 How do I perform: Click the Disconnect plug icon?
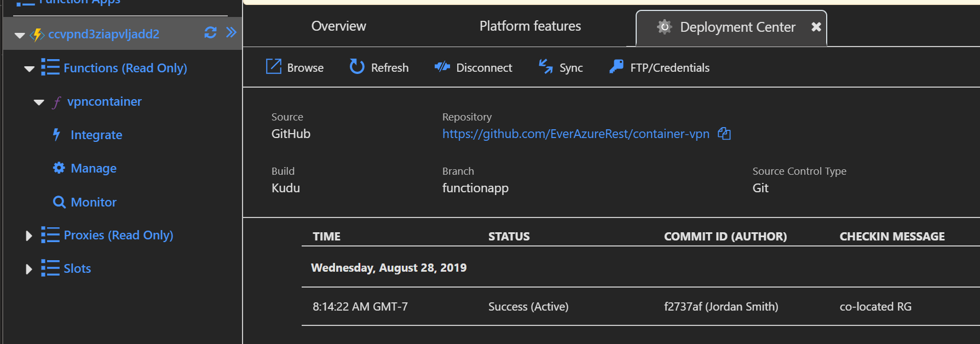tap(442, 67)
